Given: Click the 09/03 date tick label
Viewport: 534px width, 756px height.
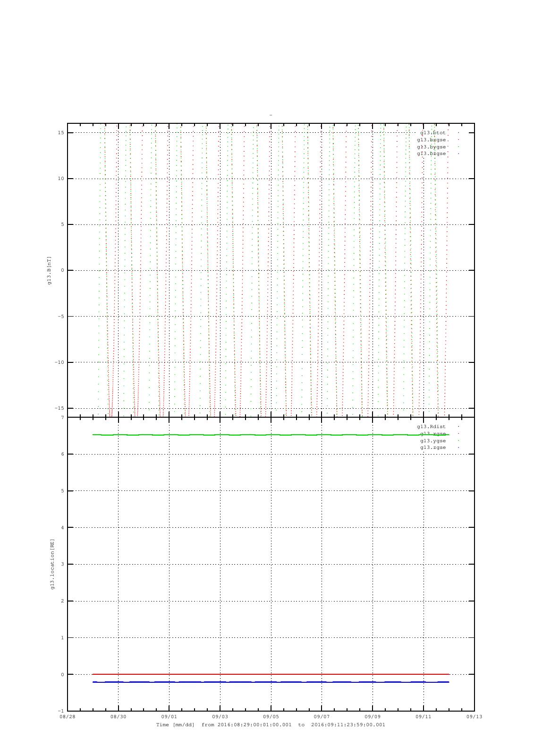Looking at the screenshot, I should tap(220, 717).
